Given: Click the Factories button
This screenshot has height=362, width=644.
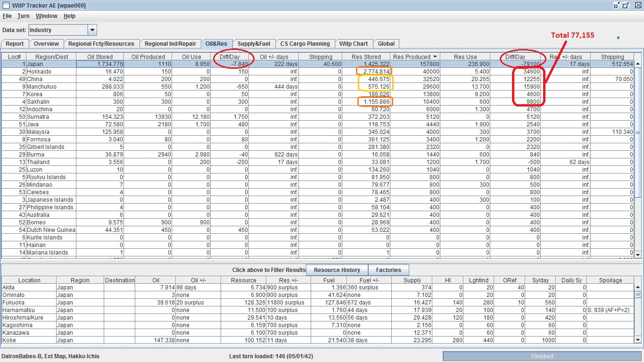Looking at the screenshot, I should click(388, 270).
